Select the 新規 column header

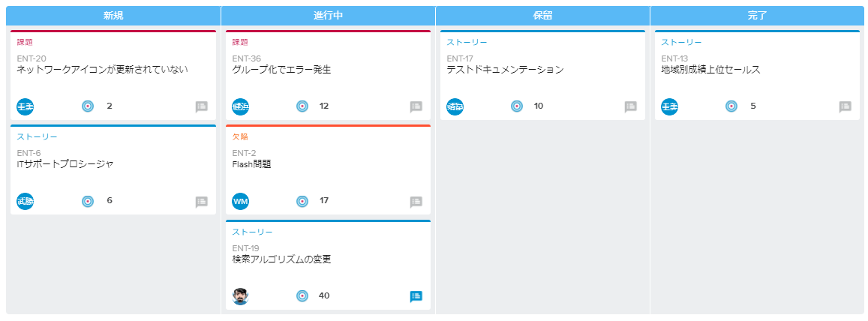click(113, 15)
